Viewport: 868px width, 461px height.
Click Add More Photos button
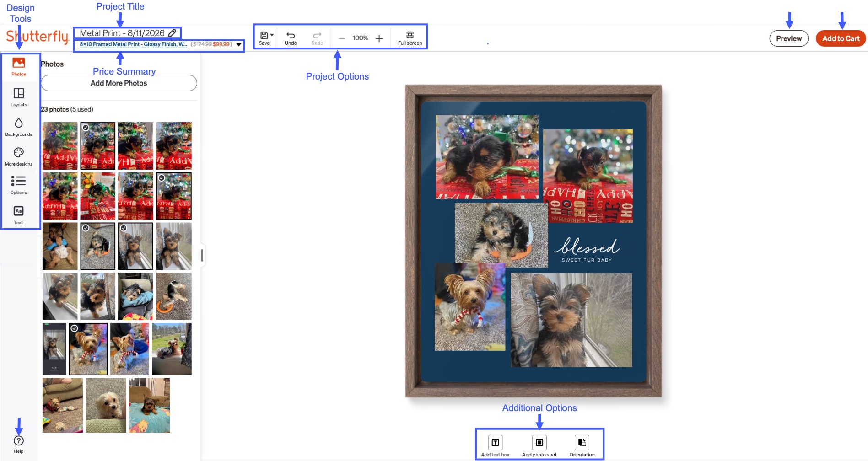119,83
